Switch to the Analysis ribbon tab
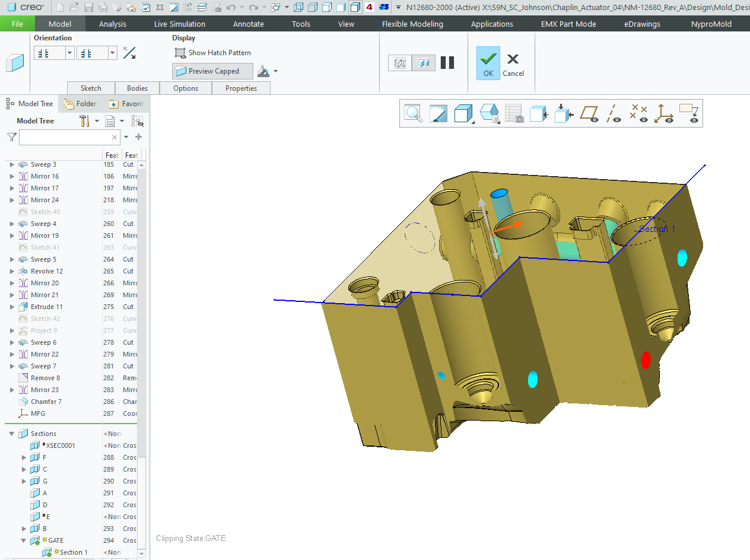The image size is (750, 560). coord(112,24)
